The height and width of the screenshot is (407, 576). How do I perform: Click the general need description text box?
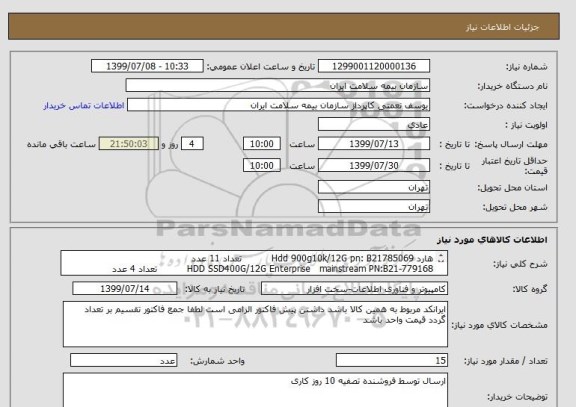254,263
